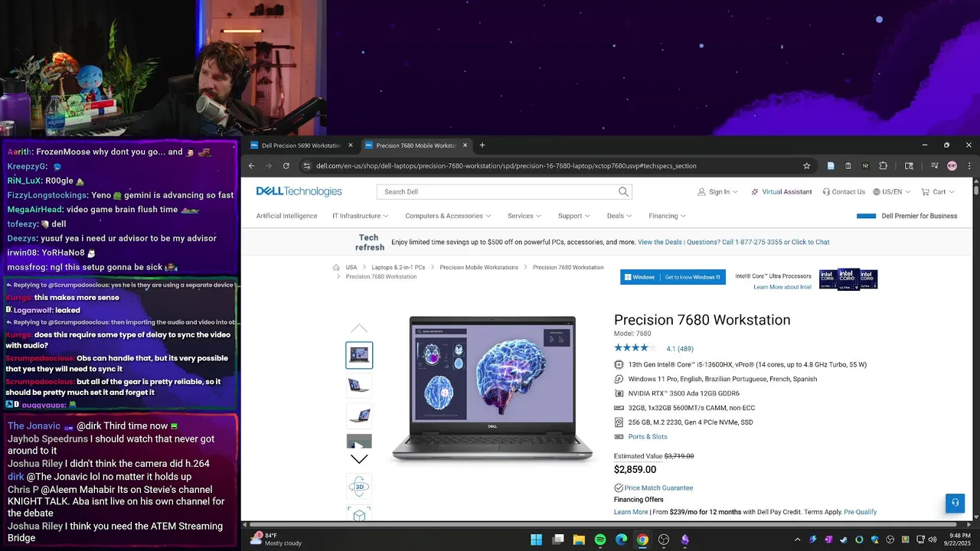Expand the Support menu
Image resolution: width=980 pixels, height=551 pixels.
tap(574, 216)
